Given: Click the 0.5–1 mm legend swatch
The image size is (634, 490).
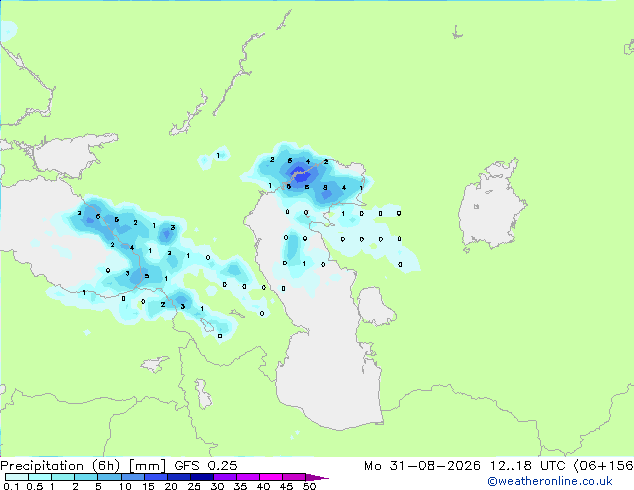Looking at the screenshot, I should click(40, 477).
